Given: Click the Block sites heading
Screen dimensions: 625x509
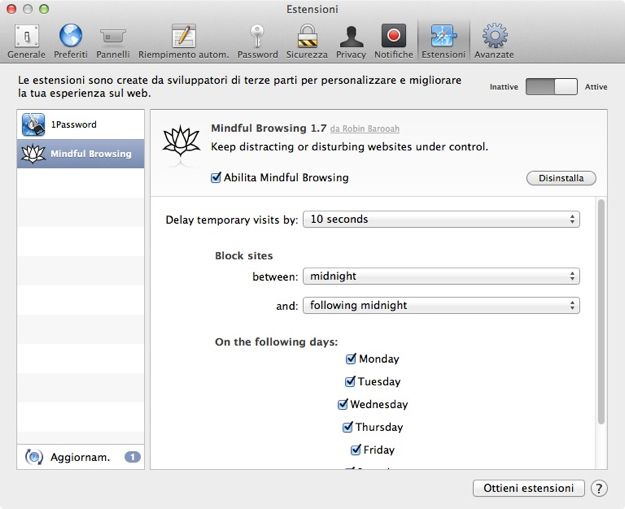Looking at the screenshot, I should point(244,255).
